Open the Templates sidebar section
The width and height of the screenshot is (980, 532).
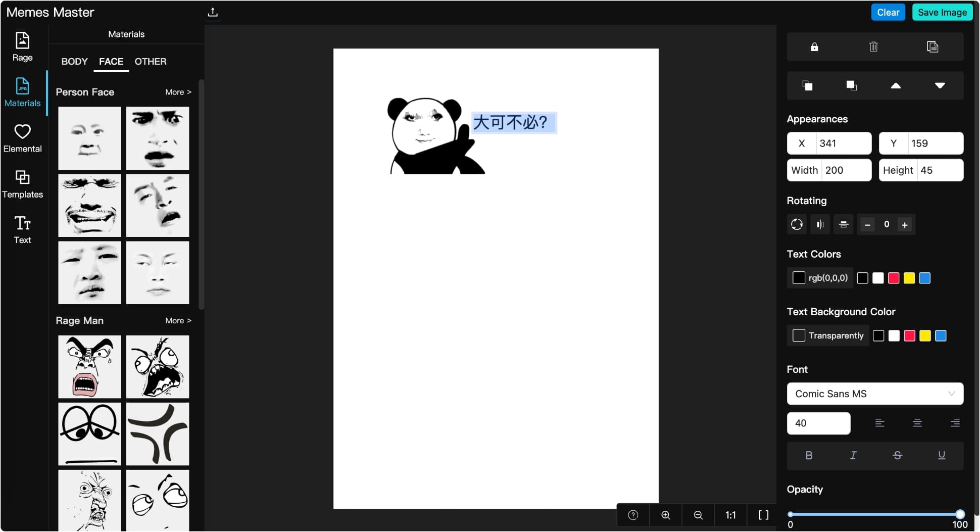(23, 184)
